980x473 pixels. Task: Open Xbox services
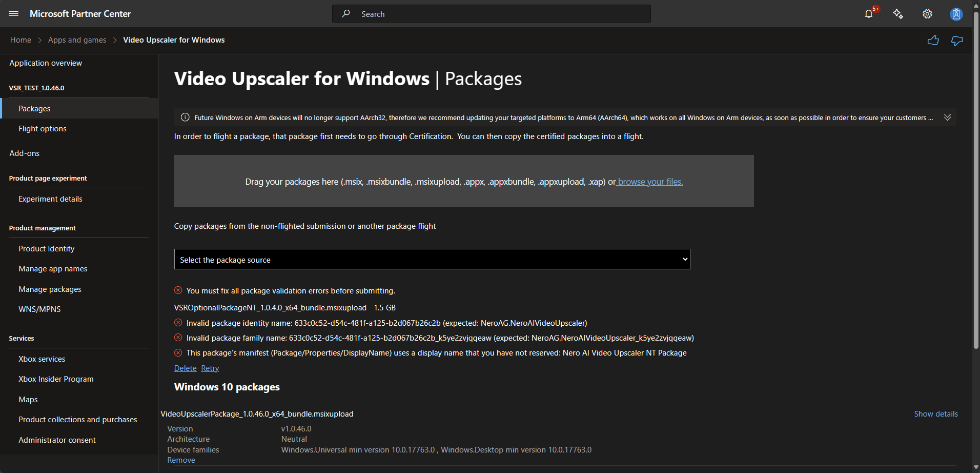[x=42, y=359]
